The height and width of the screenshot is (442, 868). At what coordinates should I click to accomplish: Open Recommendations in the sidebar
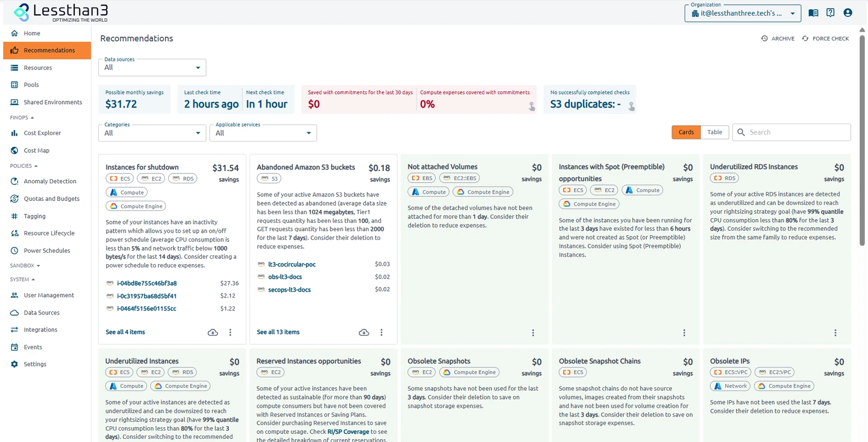pyautogui.click(x=47, y=50)
